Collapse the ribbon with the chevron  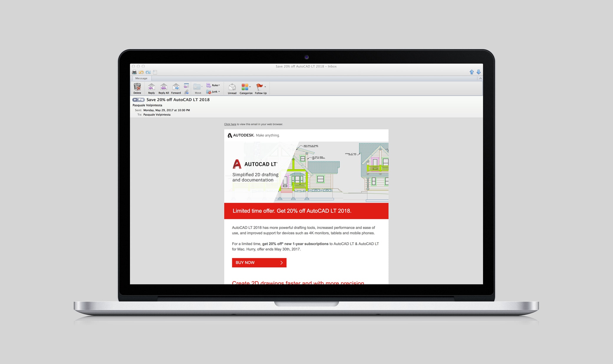tap(480, 78)
